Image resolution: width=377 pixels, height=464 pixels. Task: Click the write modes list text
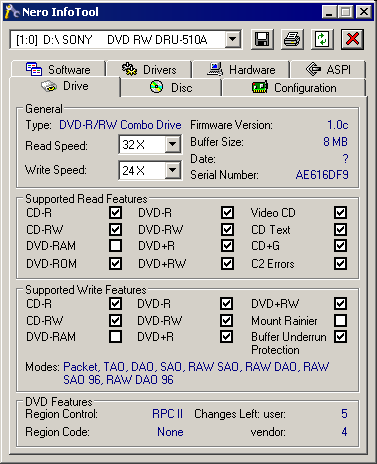click(196, 373)
